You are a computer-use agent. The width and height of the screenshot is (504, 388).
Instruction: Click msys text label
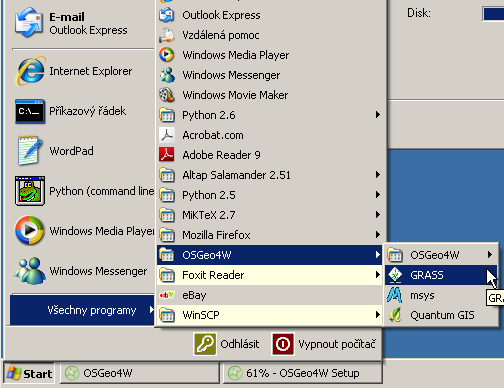422,295
